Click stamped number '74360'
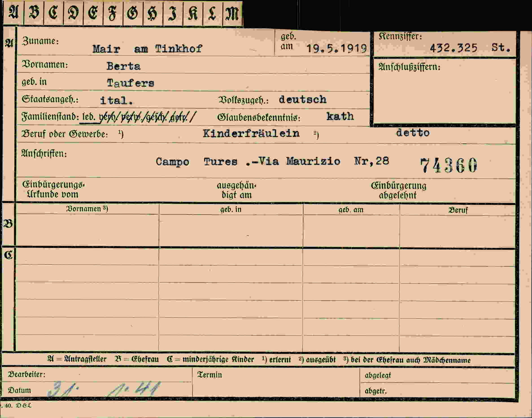532x418 pixels. click(449, 165)
